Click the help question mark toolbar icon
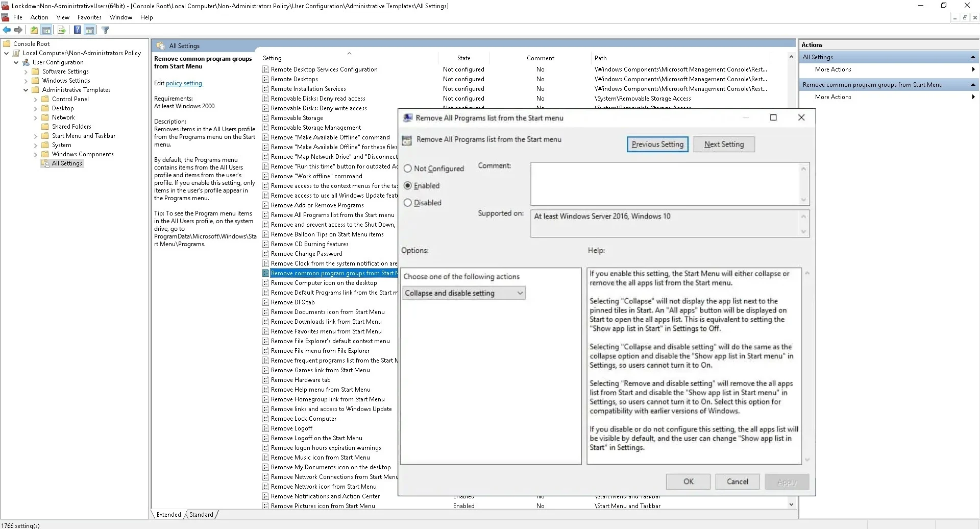 click(78, 30)
